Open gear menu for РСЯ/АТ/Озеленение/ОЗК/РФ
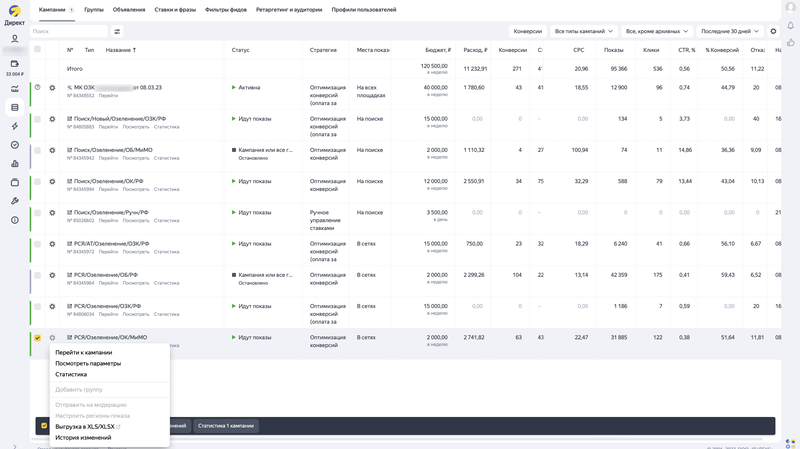 click(52, 244)
